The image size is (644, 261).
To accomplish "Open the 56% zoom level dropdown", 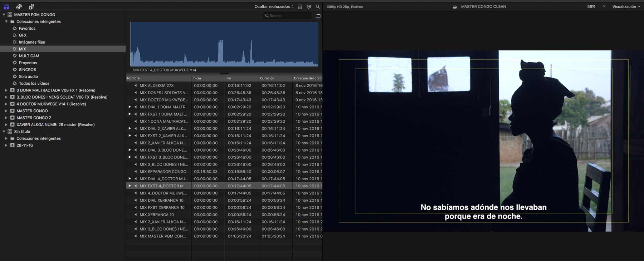I will pos(596,6).
